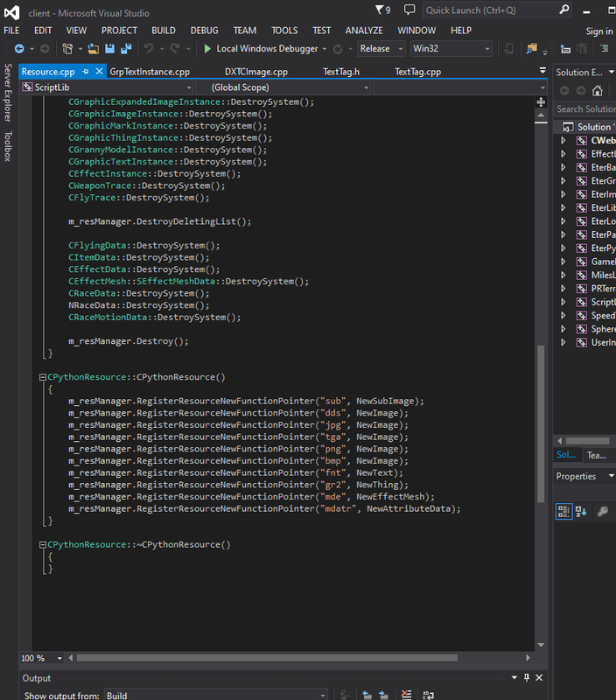Click the Sign in link

(599, 31)
